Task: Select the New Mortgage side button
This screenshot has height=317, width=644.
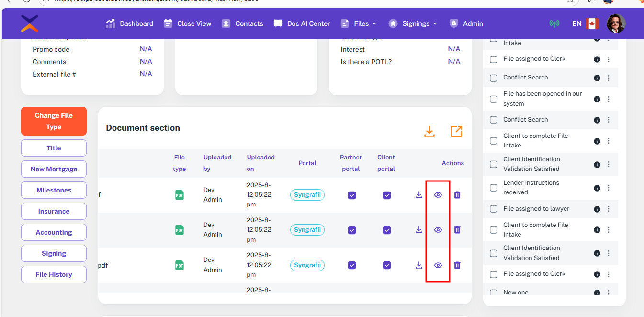Action: [54, 169]
